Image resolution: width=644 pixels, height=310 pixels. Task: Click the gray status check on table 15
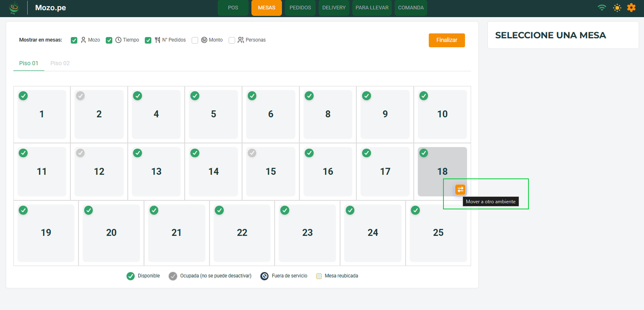(252, 153)
